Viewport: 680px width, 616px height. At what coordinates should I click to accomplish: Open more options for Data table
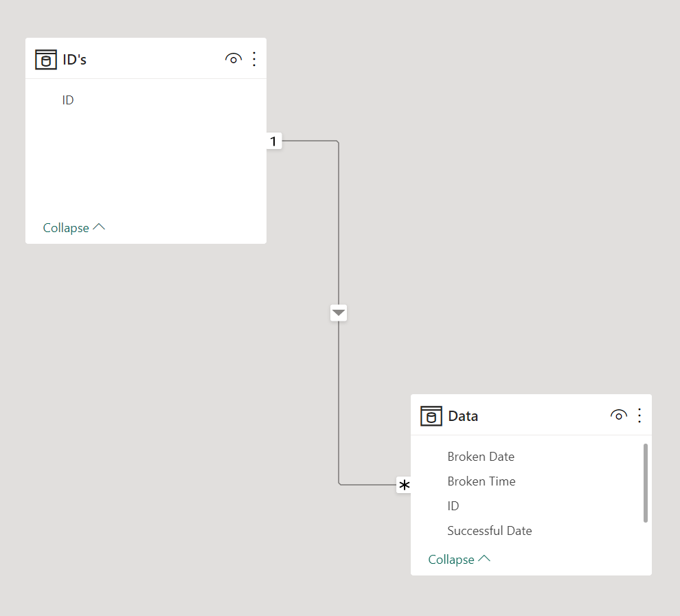[639, 415]
